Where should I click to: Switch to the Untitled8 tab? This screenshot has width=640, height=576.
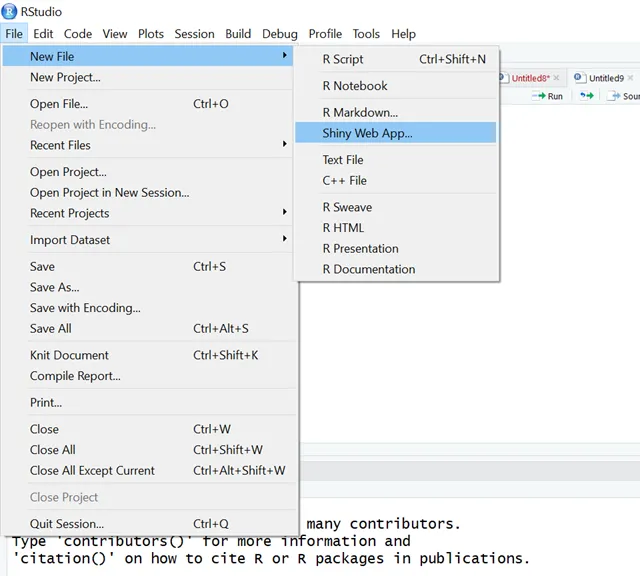[530, 78]
